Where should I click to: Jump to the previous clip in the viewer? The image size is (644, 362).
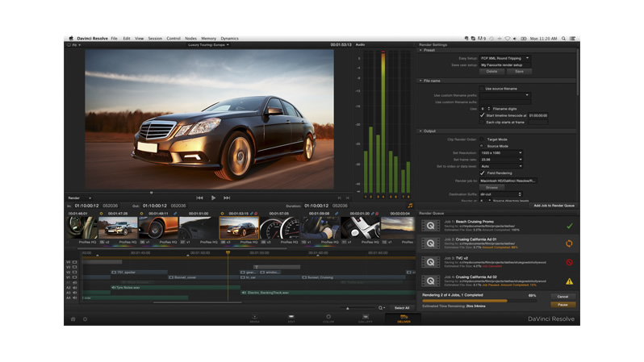pos(199,198)
